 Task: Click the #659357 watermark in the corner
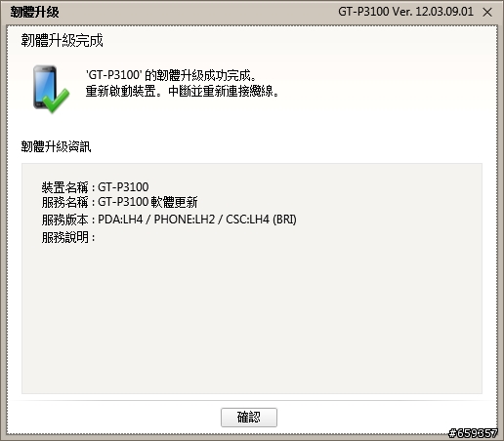coord(473,433)
